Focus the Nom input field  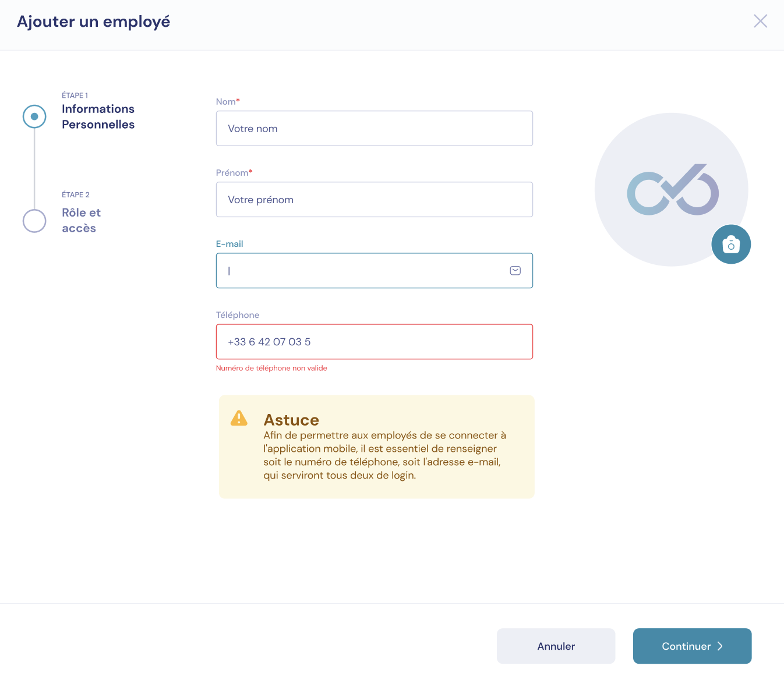[x=375, y=128]
